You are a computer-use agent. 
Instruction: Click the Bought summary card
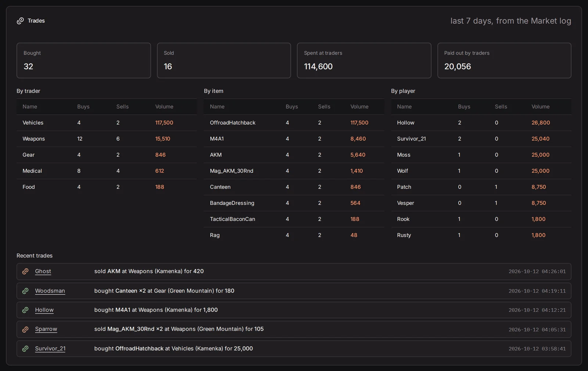pos(84,60)
